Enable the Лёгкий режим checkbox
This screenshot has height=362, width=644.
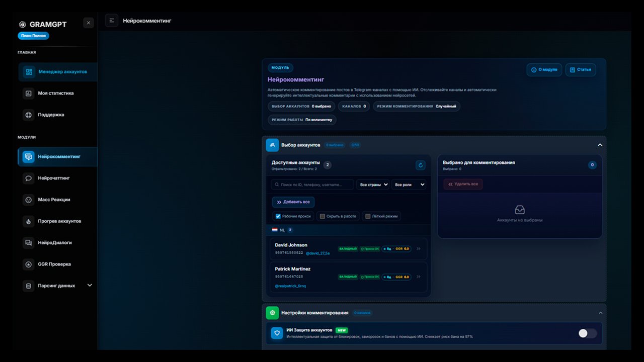point(368,216)
